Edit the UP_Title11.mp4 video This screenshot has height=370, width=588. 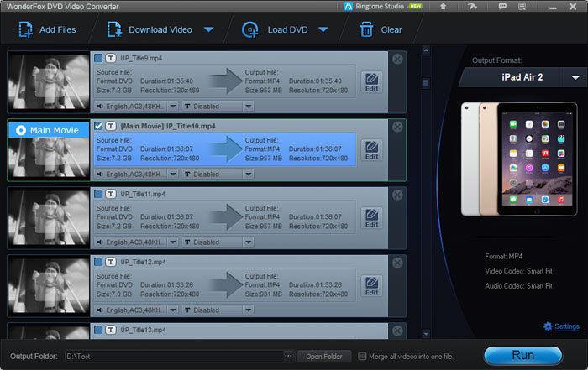pos(371,218)
